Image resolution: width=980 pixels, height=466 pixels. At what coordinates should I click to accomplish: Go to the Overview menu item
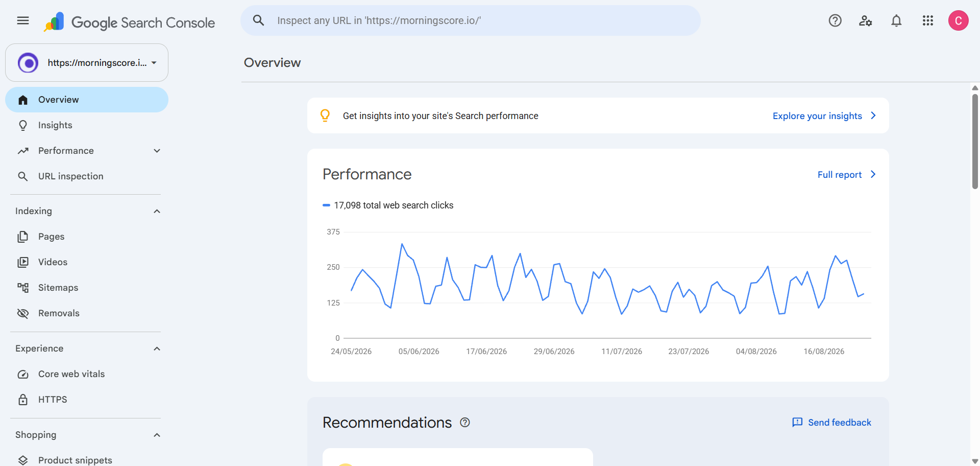[87, 100]
